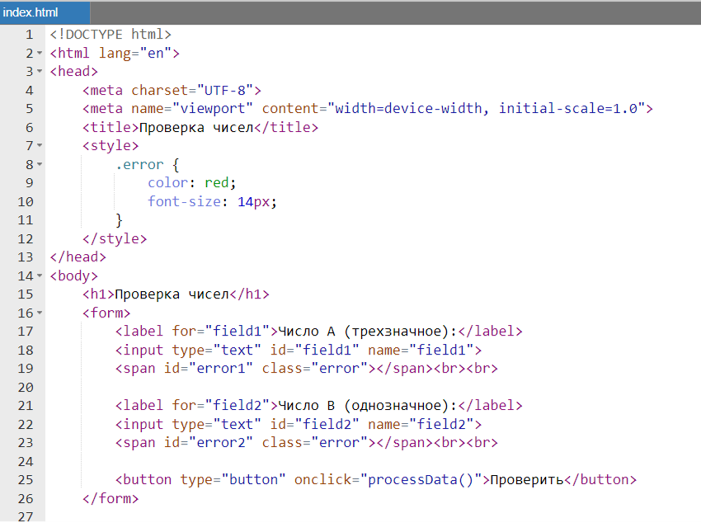Click line number 20 in the gutter
Viewport: 701px width, 522px height.
26,387
